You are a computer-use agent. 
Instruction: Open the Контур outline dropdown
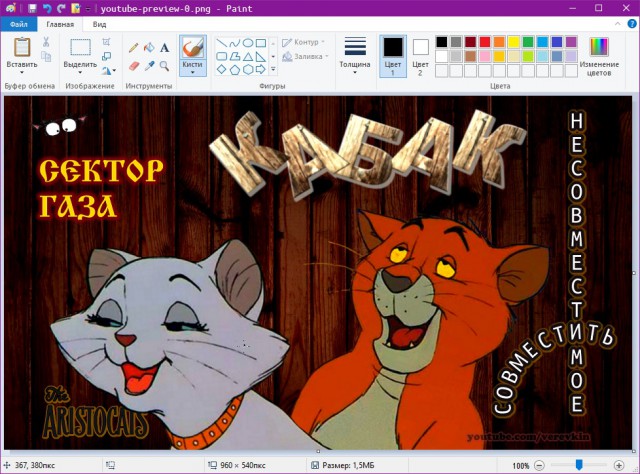point(304,42)
